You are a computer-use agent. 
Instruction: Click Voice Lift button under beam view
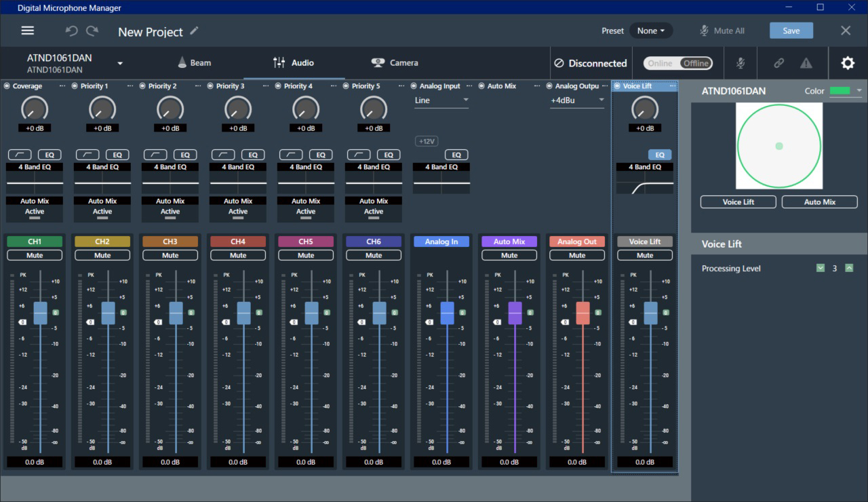point(738,201)
